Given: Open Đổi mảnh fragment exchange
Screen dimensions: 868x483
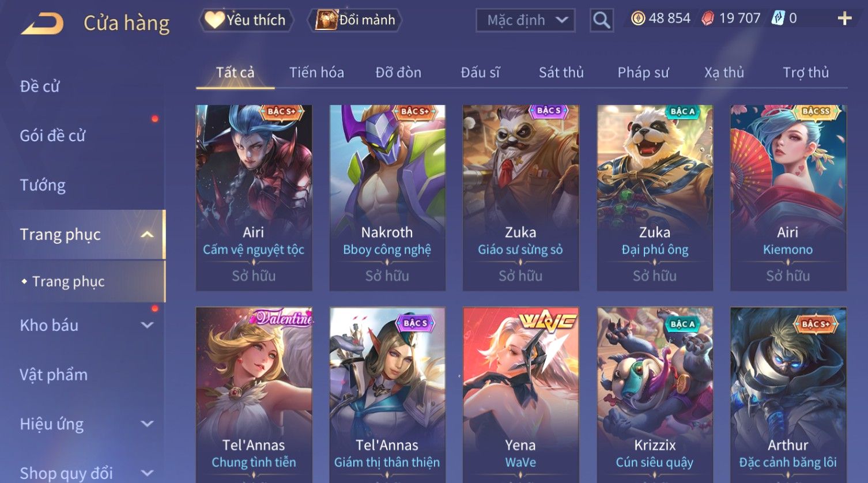Looking at the screenshot, I should pyautogui.click(x=355, y=20).
